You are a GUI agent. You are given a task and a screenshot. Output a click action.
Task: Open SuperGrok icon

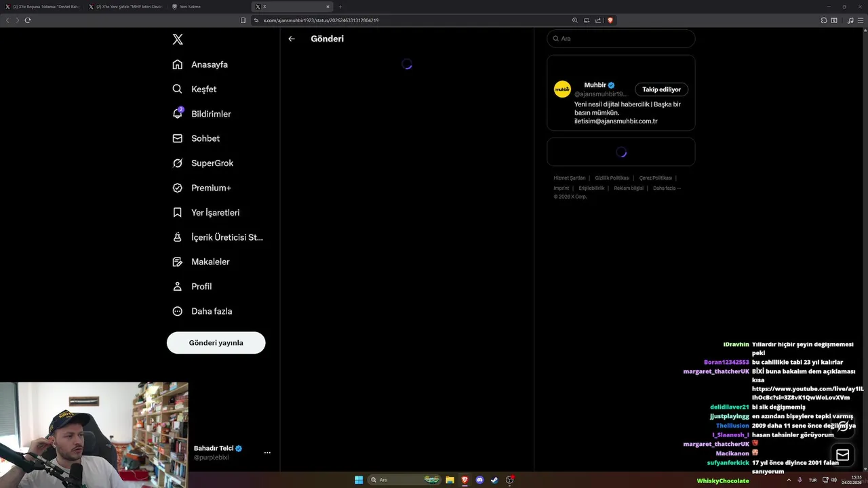click(x=178, y=163)
